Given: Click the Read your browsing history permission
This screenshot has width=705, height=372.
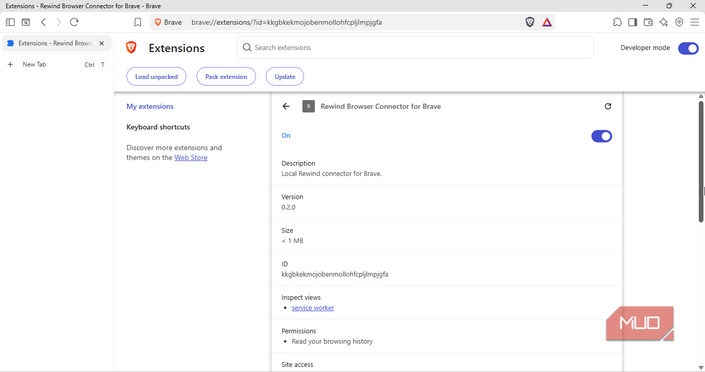Looking at the screenshot, I should pyautogui.click(x=332, y=341).
